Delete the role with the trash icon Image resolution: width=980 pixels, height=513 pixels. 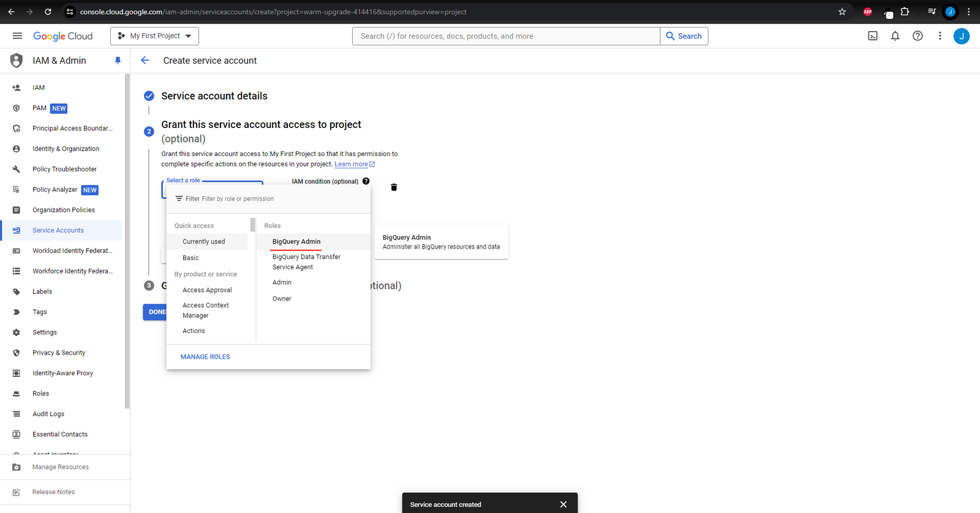pyautogui.click(x=394, y=187)
